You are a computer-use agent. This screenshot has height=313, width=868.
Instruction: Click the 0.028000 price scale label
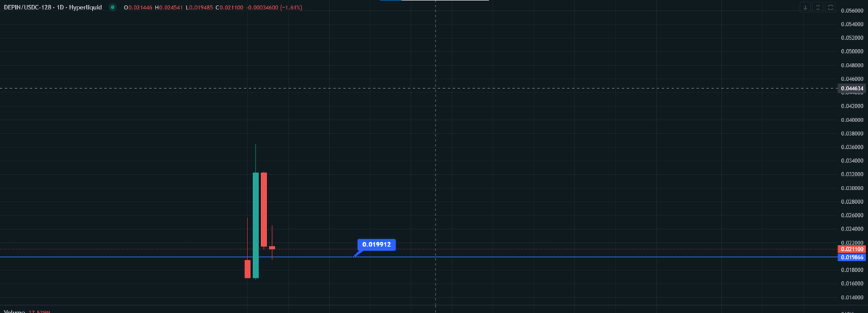(852, 202)
